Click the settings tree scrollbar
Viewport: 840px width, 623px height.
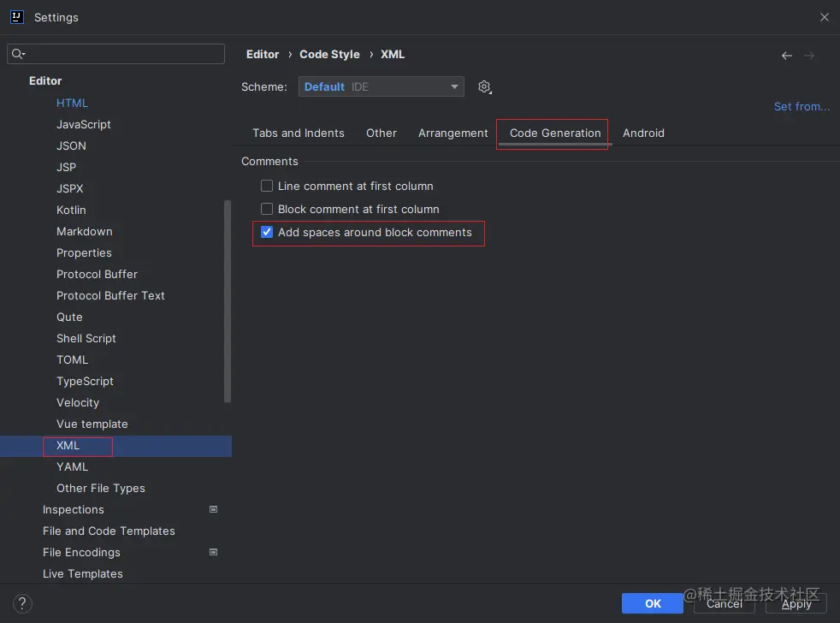(x=228, y=301)
